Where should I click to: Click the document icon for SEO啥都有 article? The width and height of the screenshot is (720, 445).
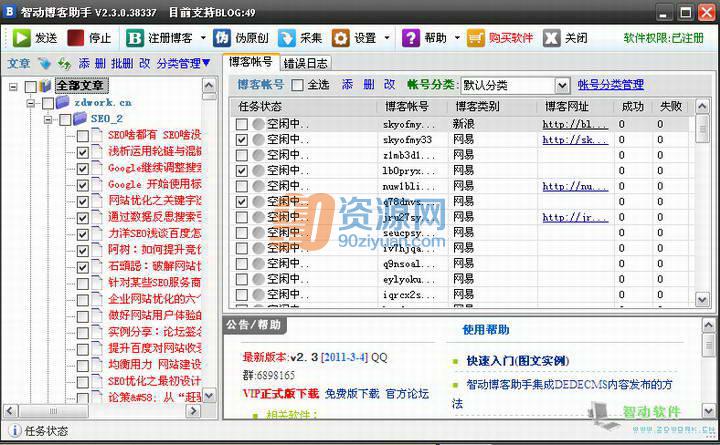(97, 135)
